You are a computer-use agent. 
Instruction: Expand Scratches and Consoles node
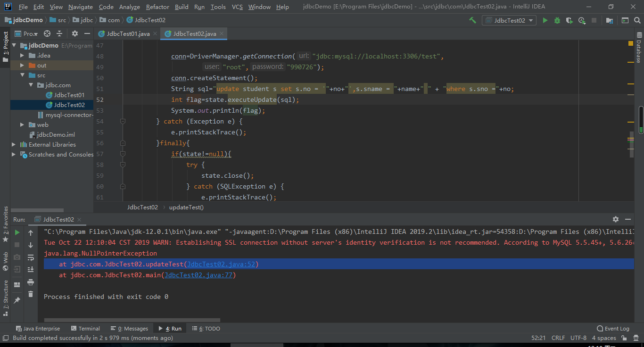tap(14, 155)
